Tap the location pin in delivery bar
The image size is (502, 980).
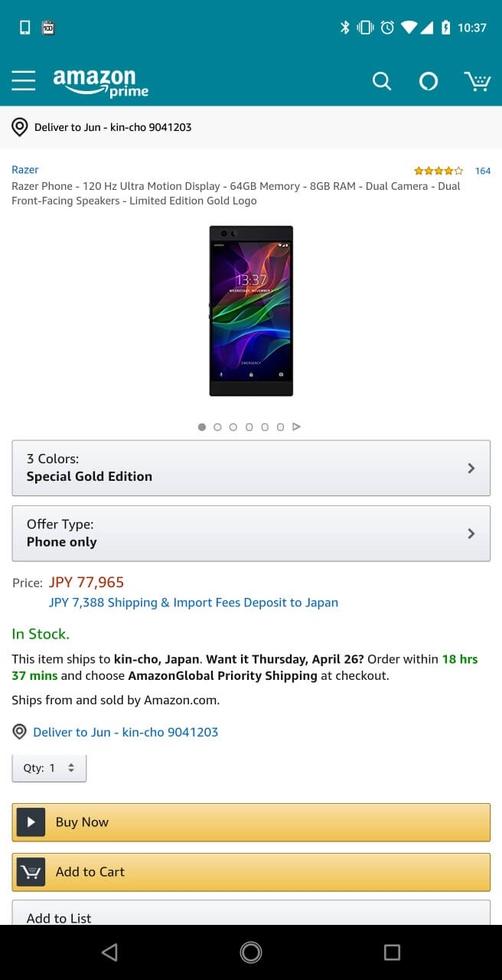(20, 127)
